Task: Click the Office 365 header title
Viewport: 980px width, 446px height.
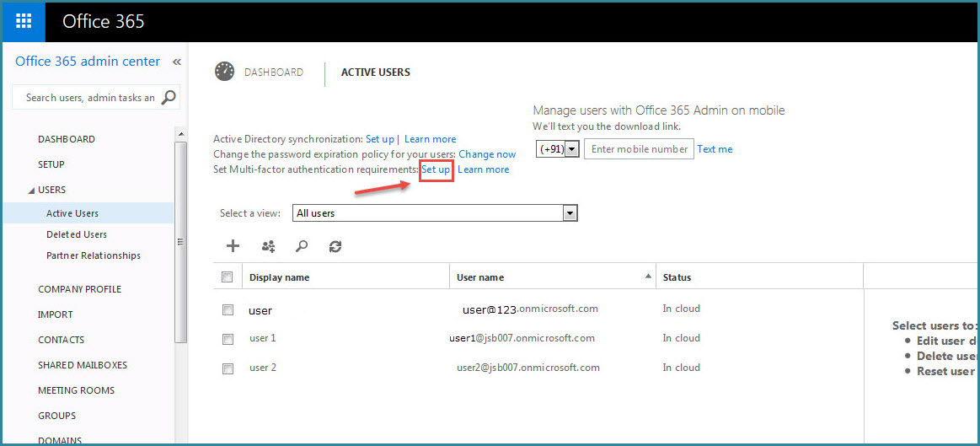Action: pos(103,21)
